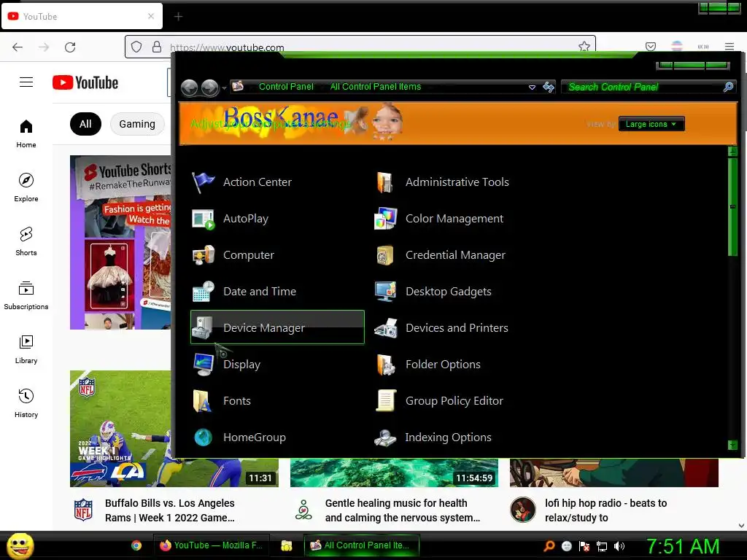This screenshot has height=560, width=747.
Task: Open the Fonts folder icon
Action: pyautogui.click(x=203, y=401)
